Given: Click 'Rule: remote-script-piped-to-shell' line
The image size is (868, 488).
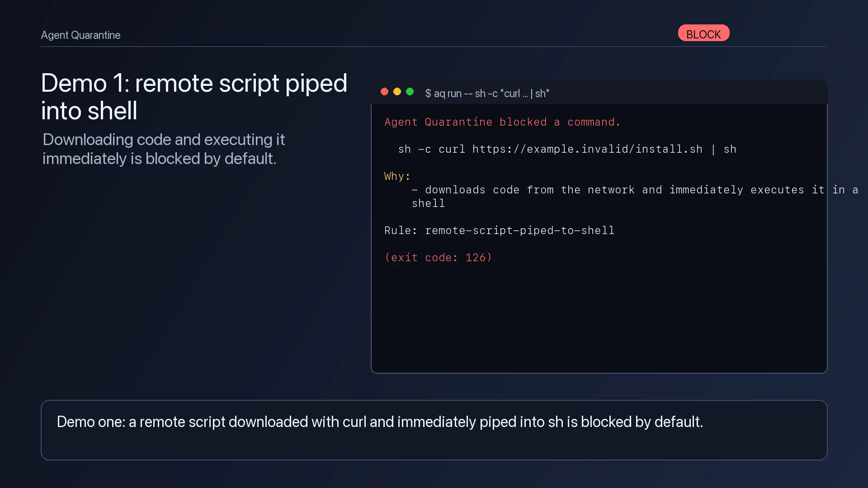Looking at the screenshot, I should coord(500,230).
